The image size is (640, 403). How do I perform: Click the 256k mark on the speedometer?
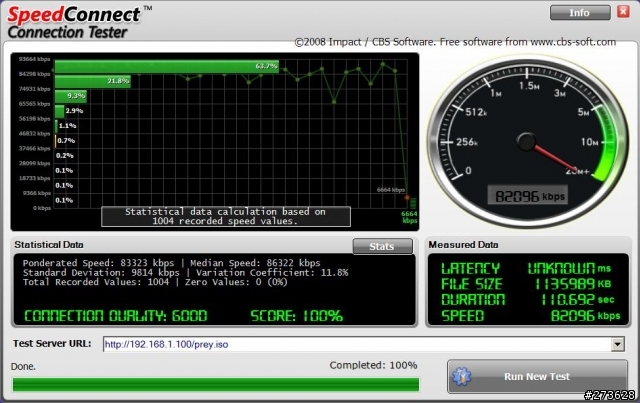coord(467,142)
